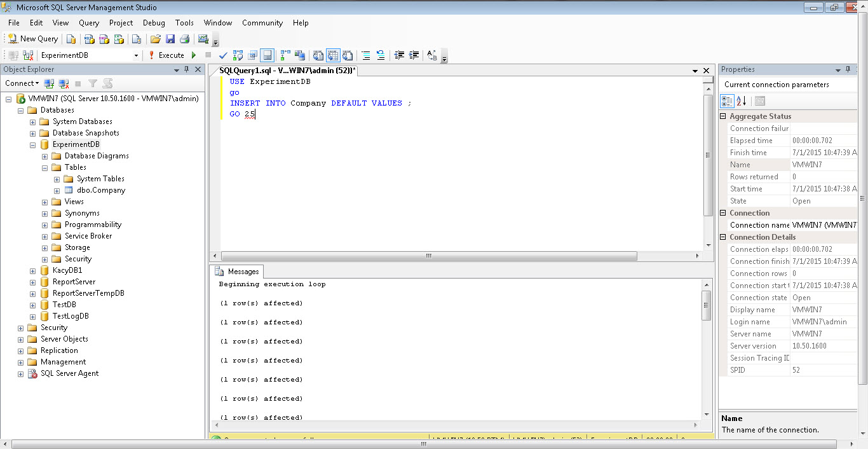
Task: Toggle Results to Text mode
Action: point(318,55)
